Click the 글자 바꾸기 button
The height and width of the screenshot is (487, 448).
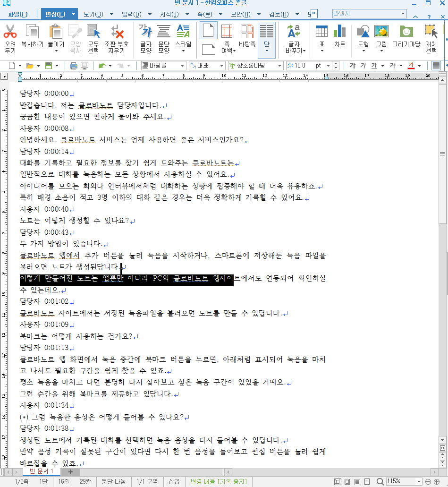pyautogui.click(x=294, y=39)
